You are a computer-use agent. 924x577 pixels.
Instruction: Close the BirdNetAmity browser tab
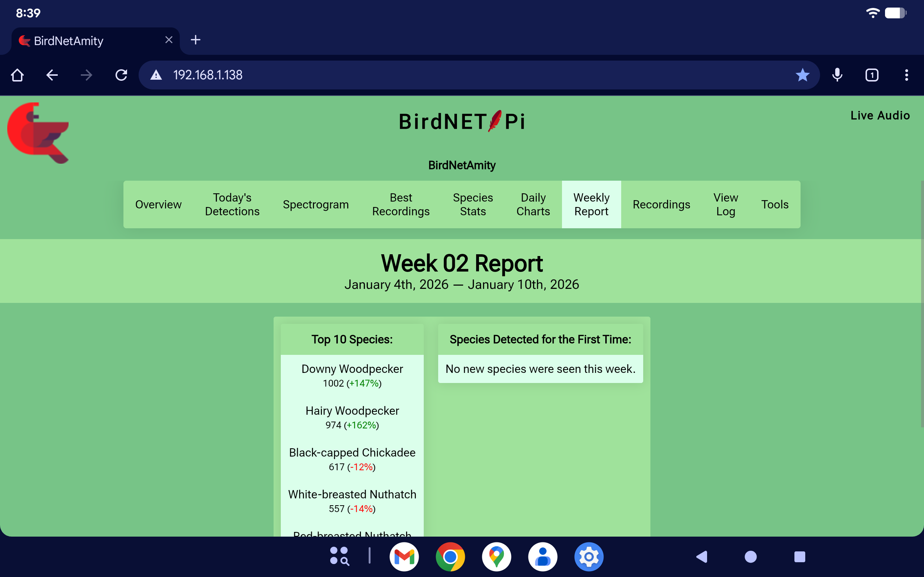[169, 40]
